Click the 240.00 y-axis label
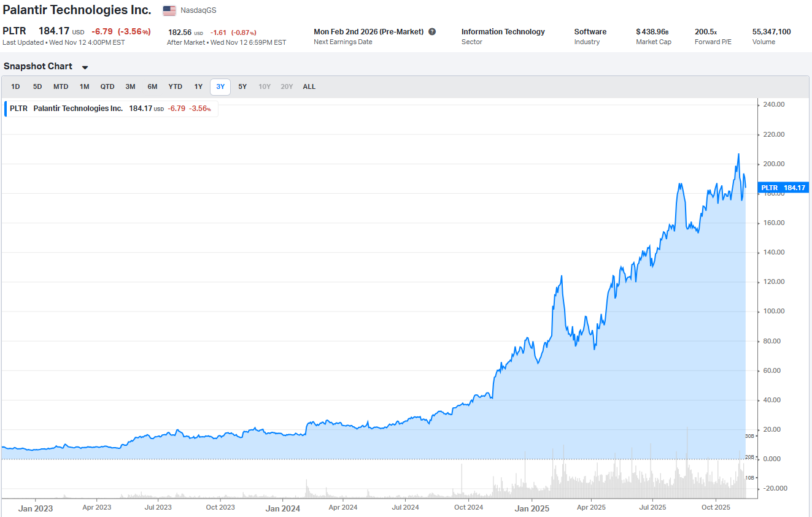The height and width of the screenshot is (517, 812). pyautogui.click(x=774, y=105)
